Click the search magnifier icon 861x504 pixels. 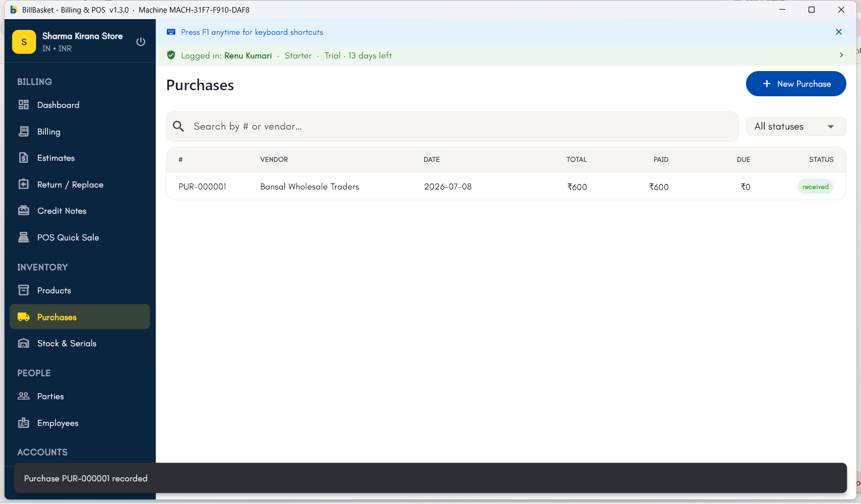click(179, 126)
